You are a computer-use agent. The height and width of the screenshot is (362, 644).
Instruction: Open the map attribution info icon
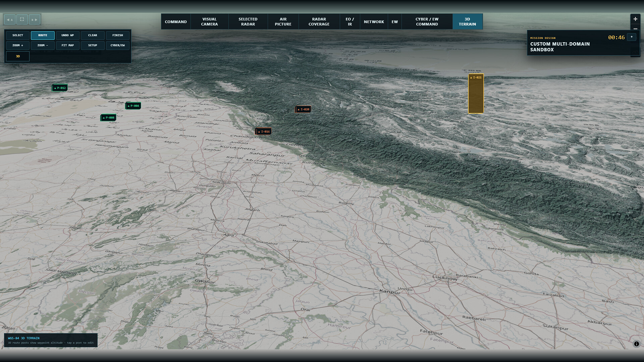pos(636,344)
